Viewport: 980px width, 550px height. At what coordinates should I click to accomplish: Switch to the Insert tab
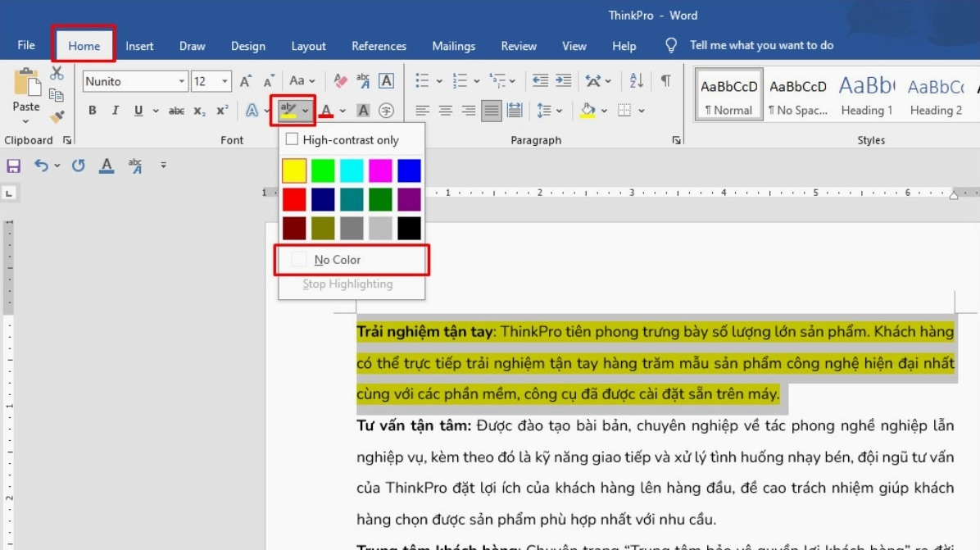138,46
